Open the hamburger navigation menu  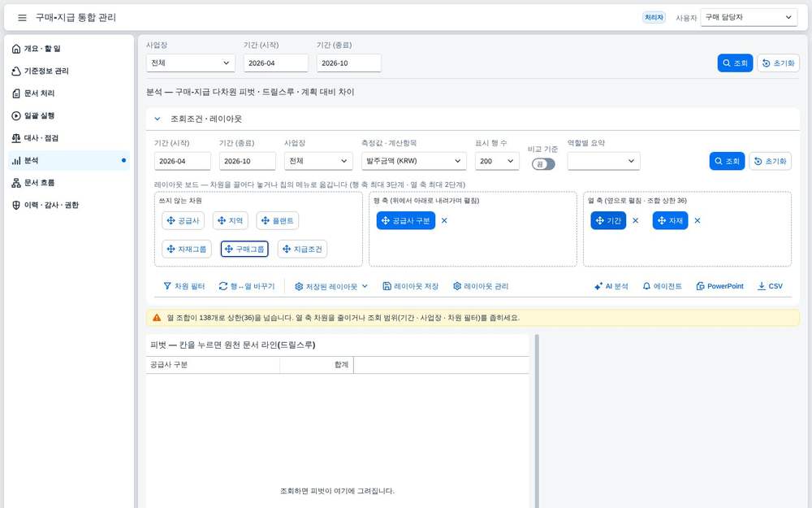tap(22, 18)
